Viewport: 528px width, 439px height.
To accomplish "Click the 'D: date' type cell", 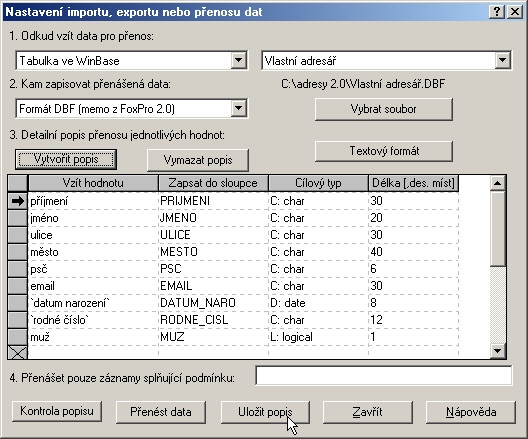I will click(x=318, y=303).
